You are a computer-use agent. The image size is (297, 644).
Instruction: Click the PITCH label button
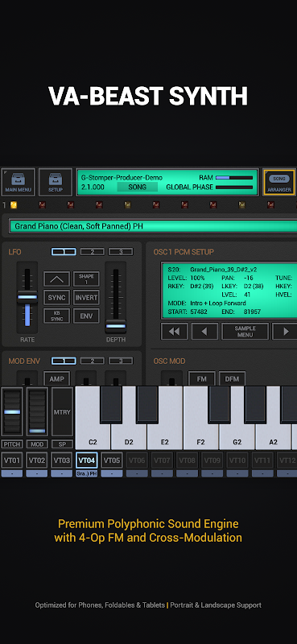tap(12, 444)
